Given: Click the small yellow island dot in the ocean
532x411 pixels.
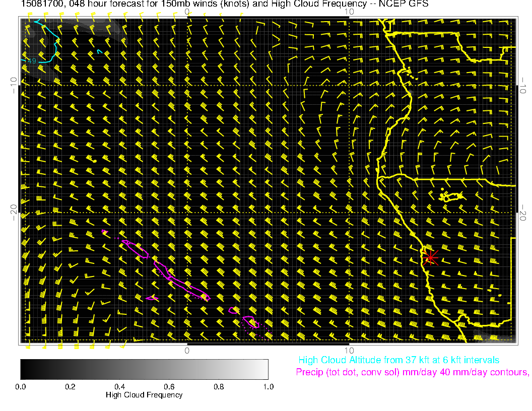Looking at the screenshot, I should pos(95,161).
